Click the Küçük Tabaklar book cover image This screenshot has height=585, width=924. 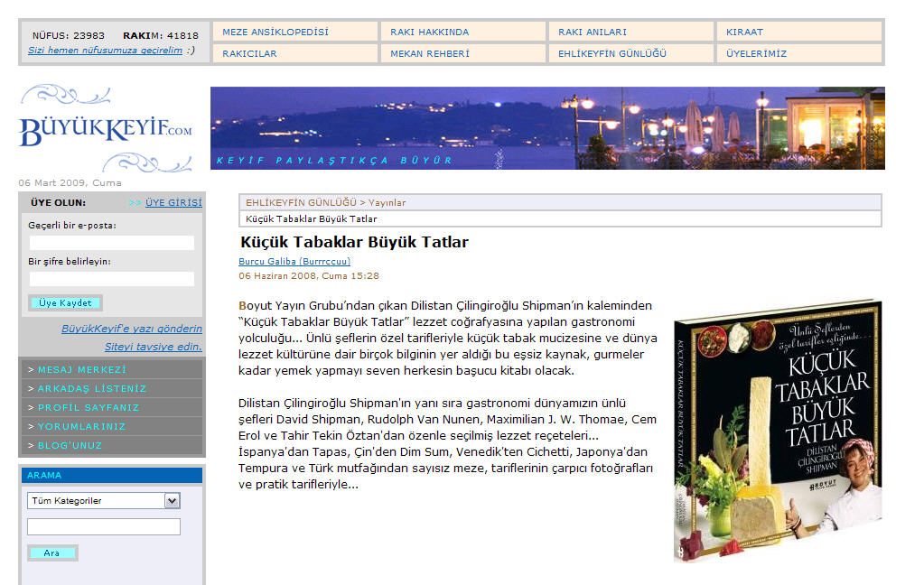click(777, 431)
